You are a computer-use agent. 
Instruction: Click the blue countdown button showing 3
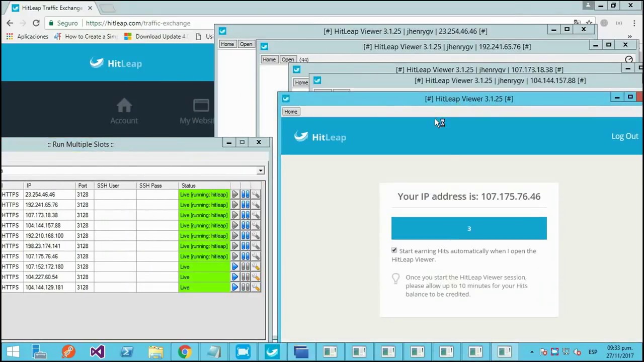[x=469, y=228]
